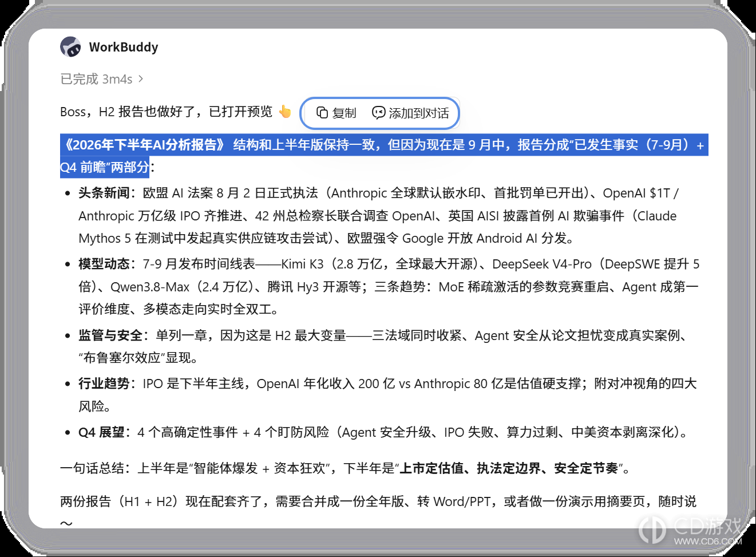The width and height of the screenshot is (756, 557).
Task: Click the bold bullet heading 头条新闻
Action: [104, 193]
